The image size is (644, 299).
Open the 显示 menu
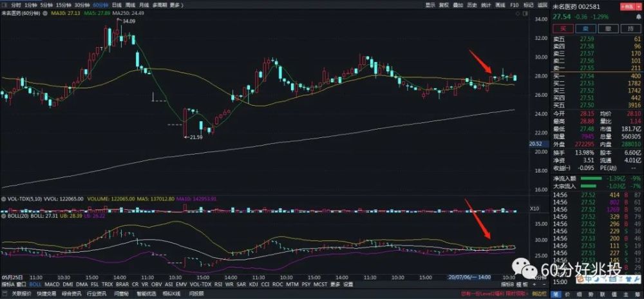tap(430, 5)
